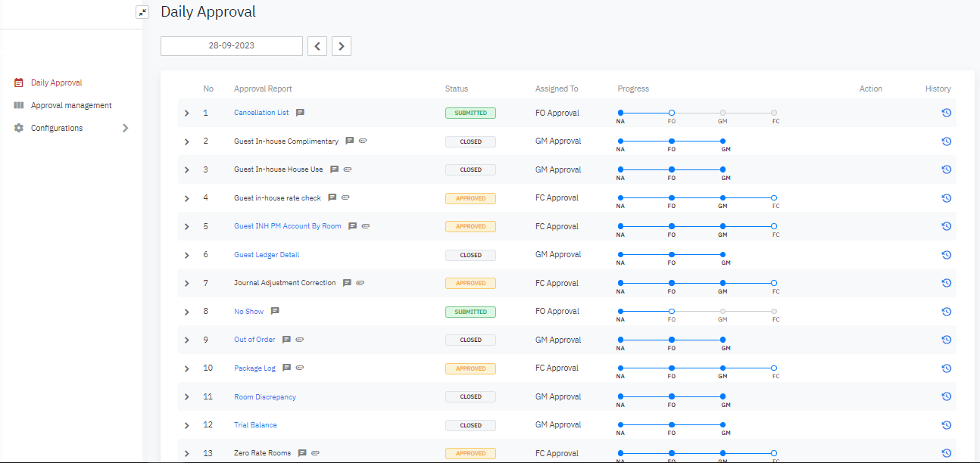The height and width of the screenshot is (463, 980).
Task: Click attachment icon beside Out of Order
Action: point(300,340)
